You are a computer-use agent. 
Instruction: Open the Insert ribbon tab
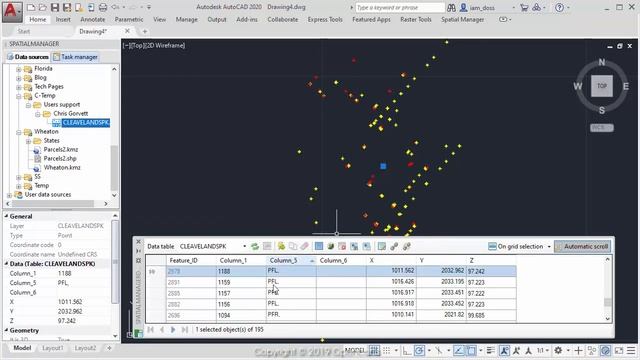[63, 19]
